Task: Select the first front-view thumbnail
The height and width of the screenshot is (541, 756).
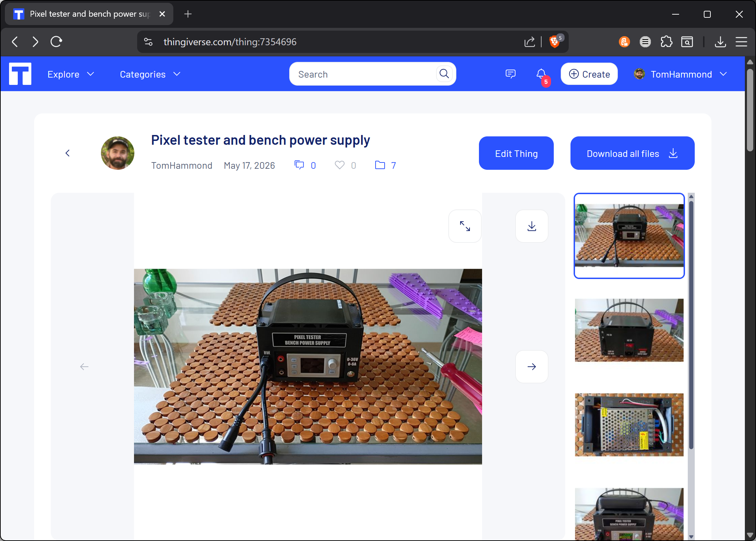Action: (629, 236)
